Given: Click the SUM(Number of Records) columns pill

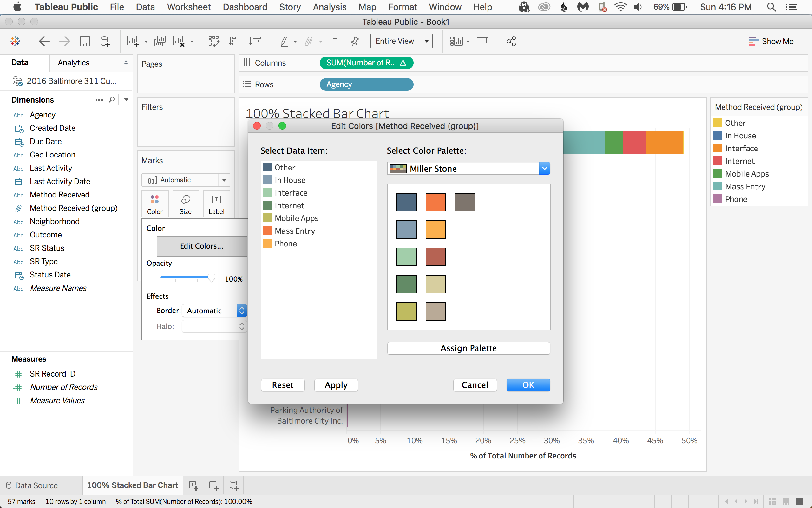Looking at the screenshot, I should 366,63.
